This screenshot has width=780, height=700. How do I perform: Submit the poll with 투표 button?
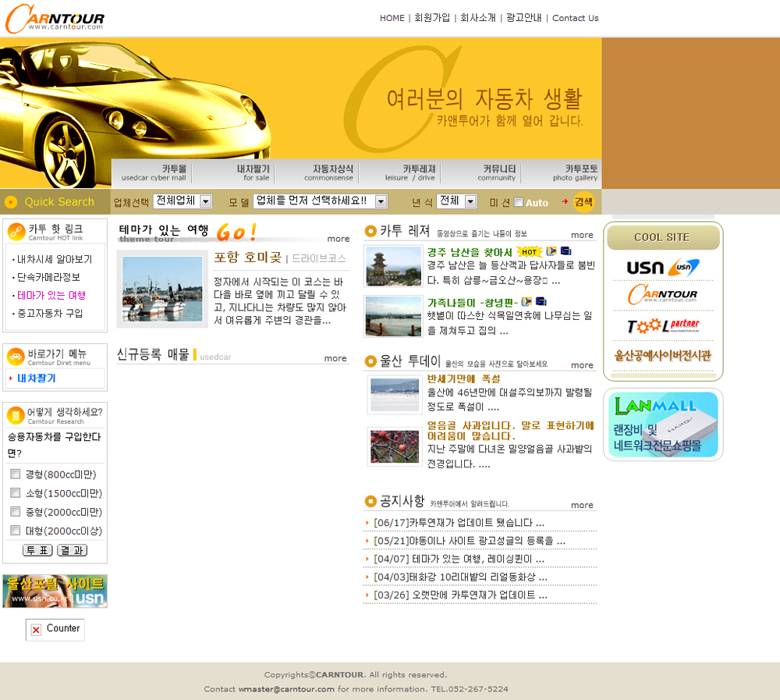coord(37,550)
